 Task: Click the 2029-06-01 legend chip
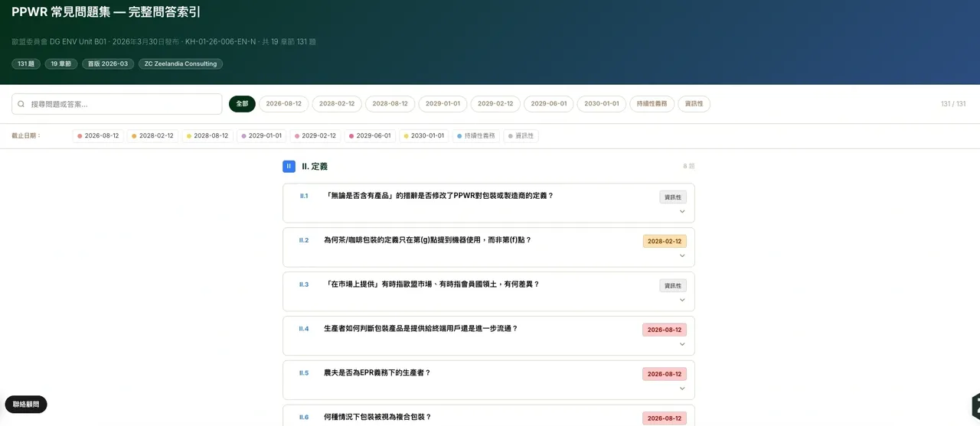pyautogui.click(x=369, y=135)
